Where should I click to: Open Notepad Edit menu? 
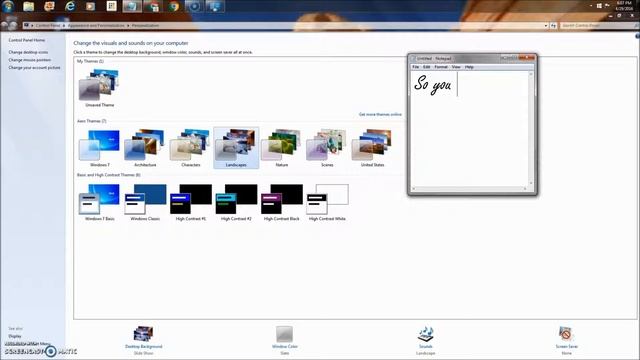427,67
